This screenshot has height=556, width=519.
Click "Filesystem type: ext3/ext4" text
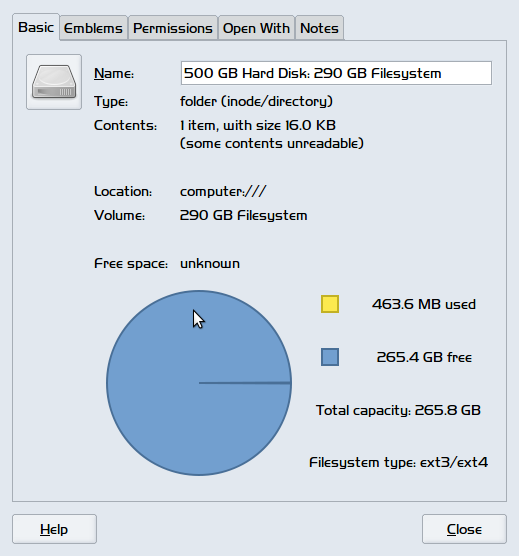pyautogui.click(x=398, y=463)
